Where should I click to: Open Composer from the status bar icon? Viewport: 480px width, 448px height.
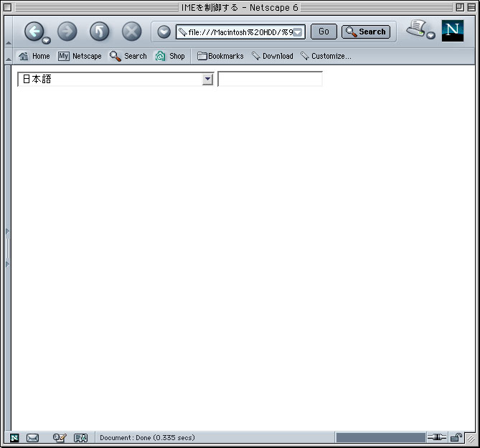pos(60,438)
